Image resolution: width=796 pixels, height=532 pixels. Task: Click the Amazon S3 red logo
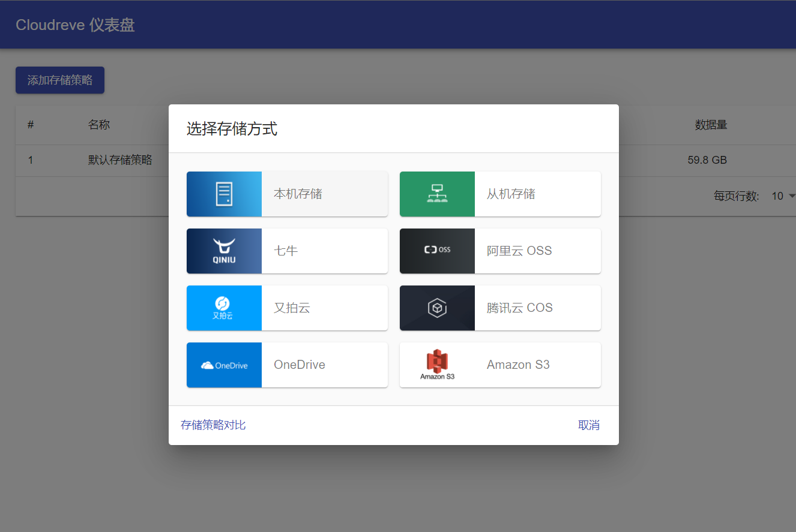pos(437,365)
